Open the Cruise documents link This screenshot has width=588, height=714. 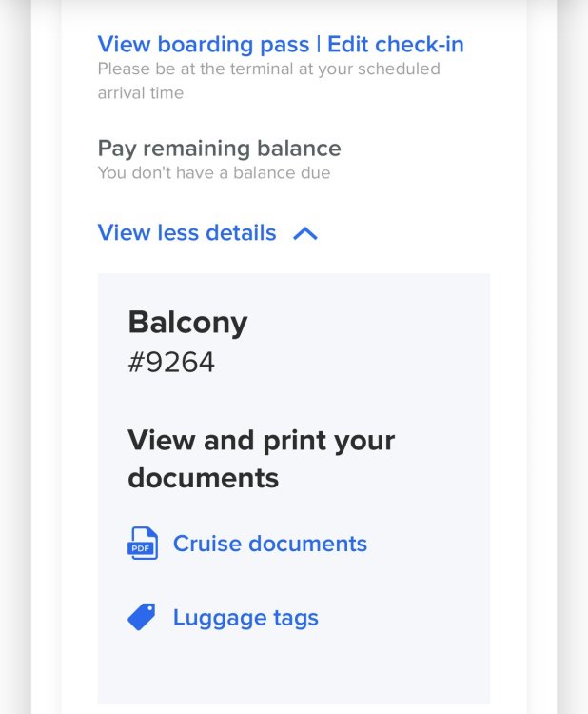pos(270,544)
